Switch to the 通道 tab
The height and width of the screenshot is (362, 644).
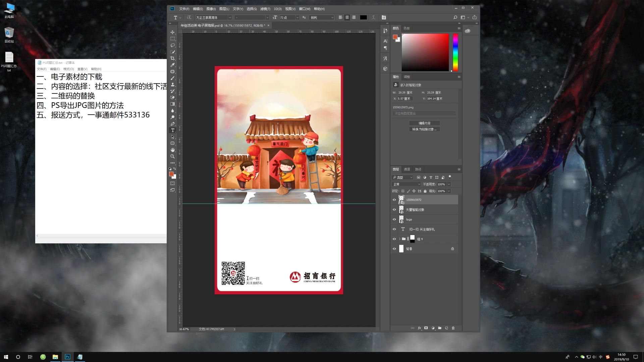tap(407, 169)
